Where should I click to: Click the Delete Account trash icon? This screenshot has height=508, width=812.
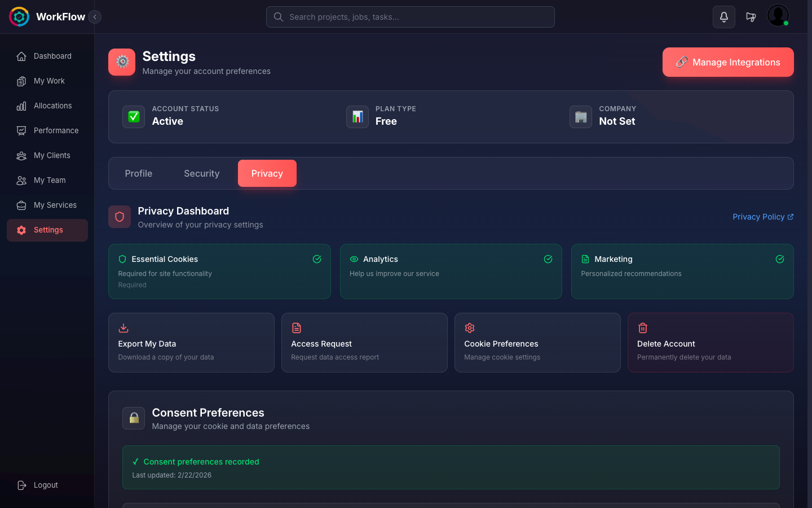click(x=643, y=327)
